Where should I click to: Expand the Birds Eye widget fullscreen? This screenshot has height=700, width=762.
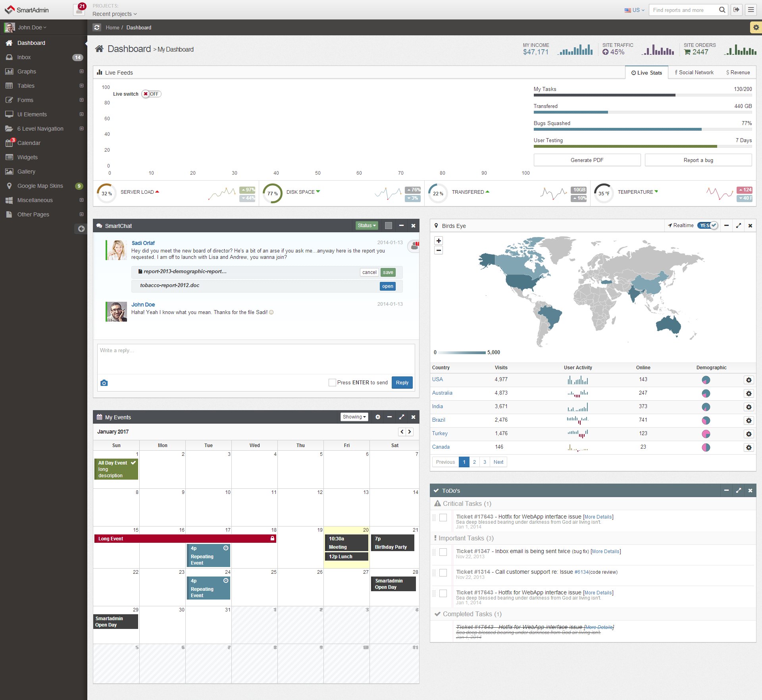pyautogui.click(x=738, y=226)
